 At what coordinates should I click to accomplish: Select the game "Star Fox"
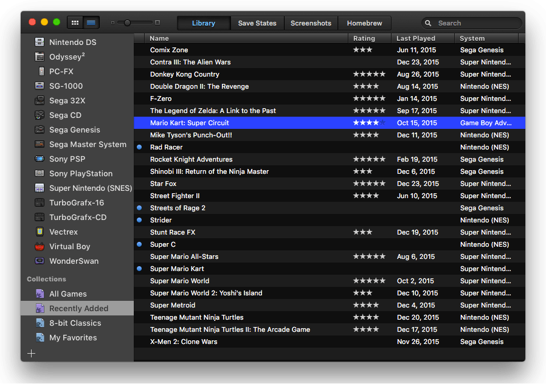[330, 184]
